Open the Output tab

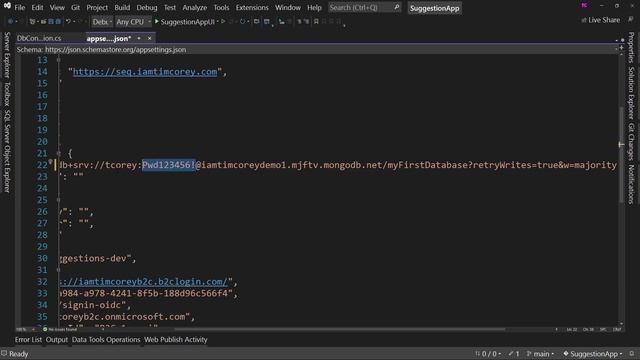57,340
